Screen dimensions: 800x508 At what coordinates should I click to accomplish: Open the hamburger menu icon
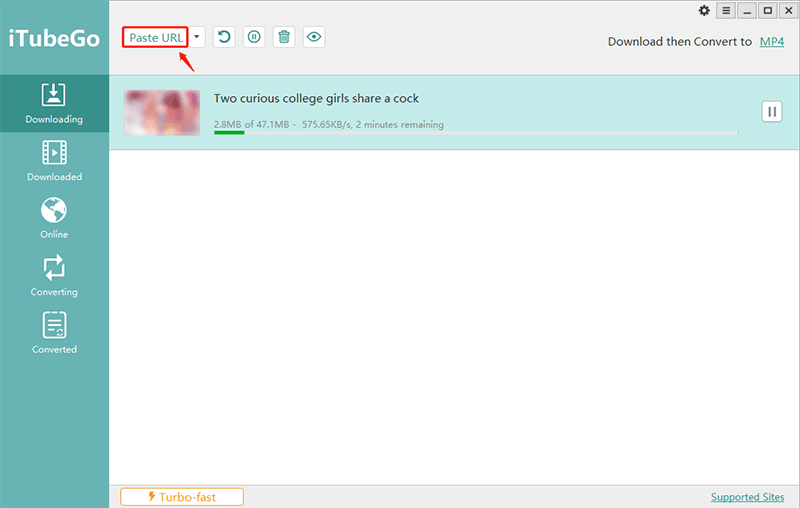(726, 11)
